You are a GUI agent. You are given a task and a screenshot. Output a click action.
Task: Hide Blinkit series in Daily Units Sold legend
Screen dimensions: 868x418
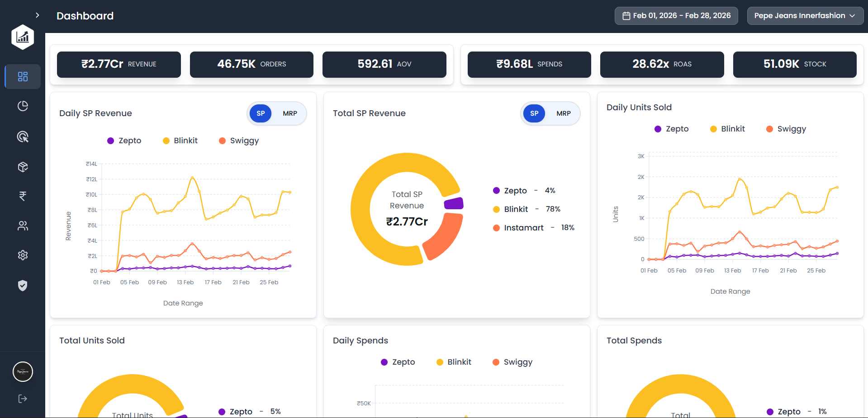(x=727, y=129)
